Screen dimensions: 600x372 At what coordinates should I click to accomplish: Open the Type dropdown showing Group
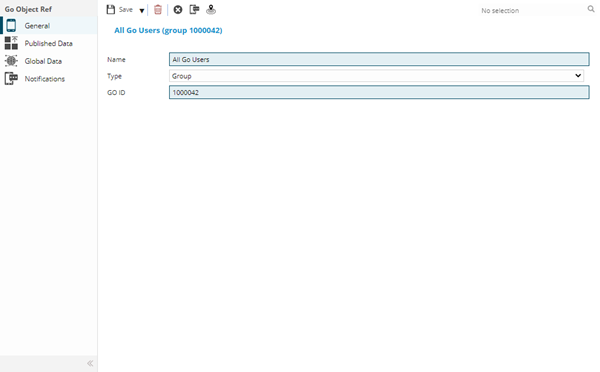[x=377, y=76]
